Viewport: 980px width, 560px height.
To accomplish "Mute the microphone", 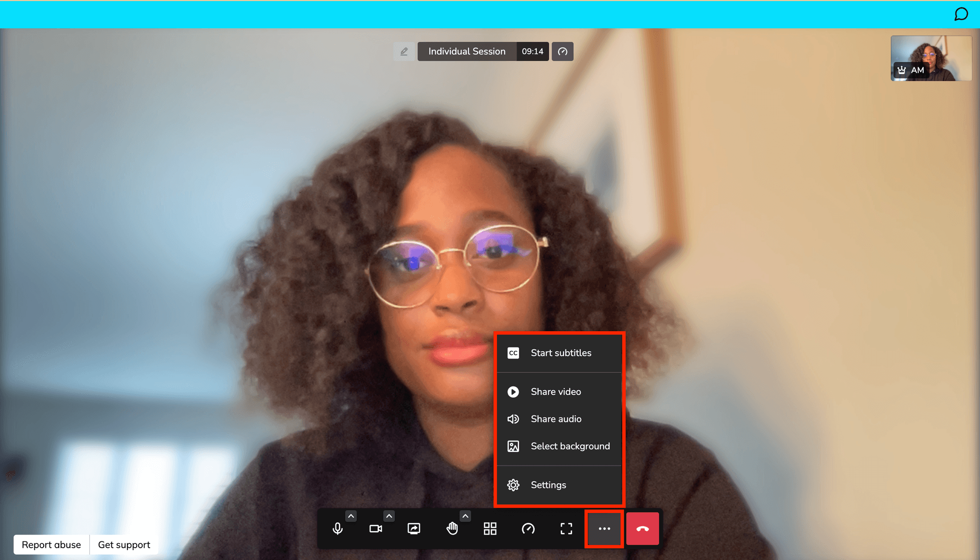I will (338, 529).
